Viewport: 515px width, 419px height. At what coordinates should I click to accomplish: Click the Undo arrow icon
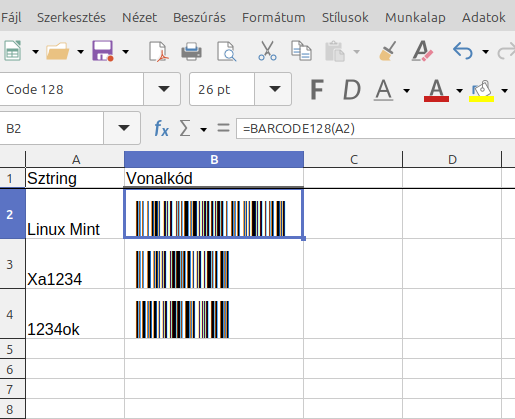point(463,51)
